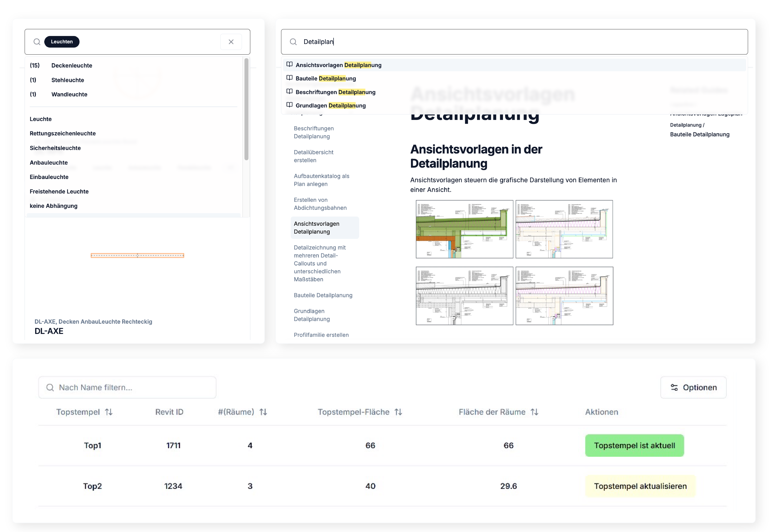Choose Beschriftungen Detailplanung search suggestion
The width and height of the screenshot is (771, 532).
(335, 92)
